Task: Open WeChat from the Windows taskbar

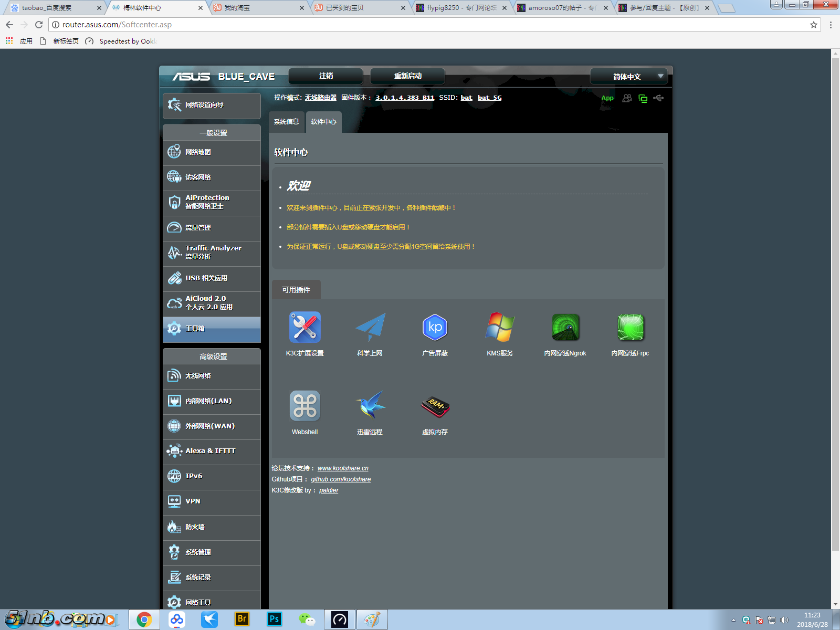Action: pos(307,620)
